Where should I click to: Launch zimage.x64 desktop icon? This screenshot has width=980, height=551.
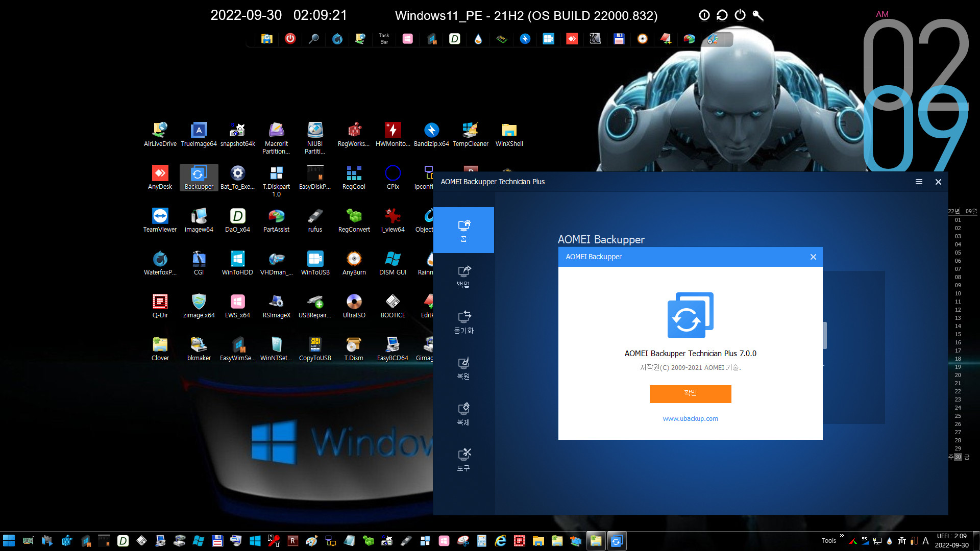(199, 306)
